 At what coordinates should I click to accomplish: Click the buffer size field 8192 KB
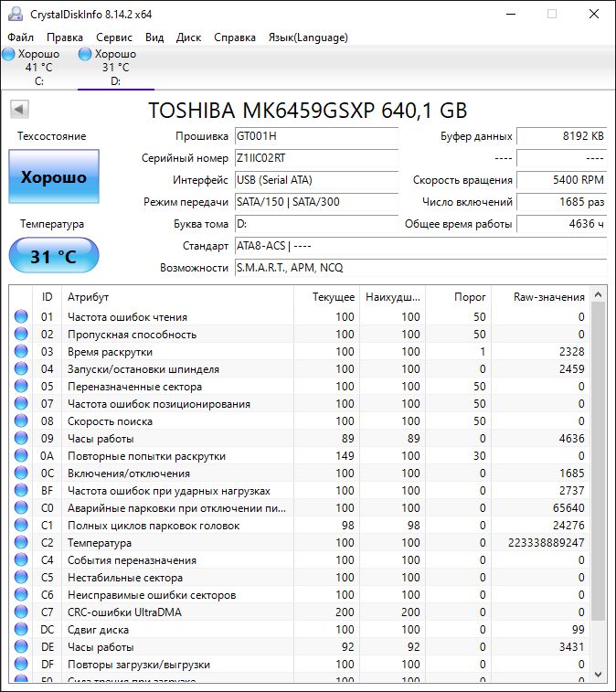[x=562, y=136]
